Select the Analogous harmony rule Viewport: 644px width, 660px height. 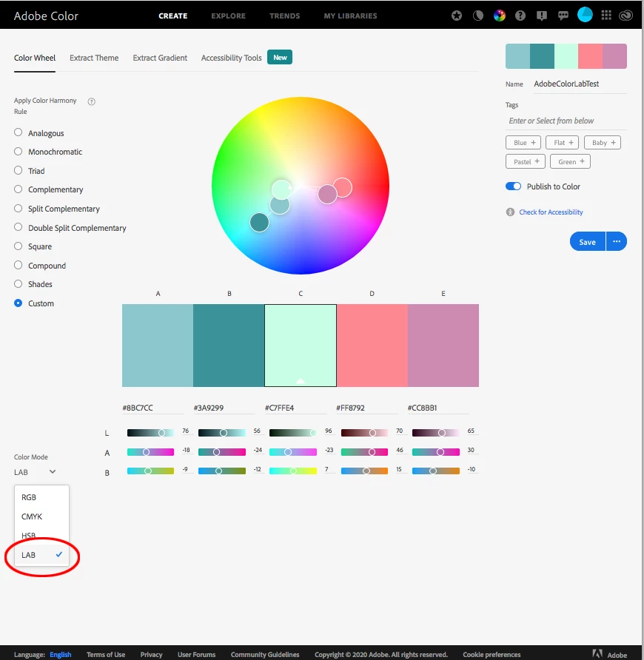[x=18, y=132]
